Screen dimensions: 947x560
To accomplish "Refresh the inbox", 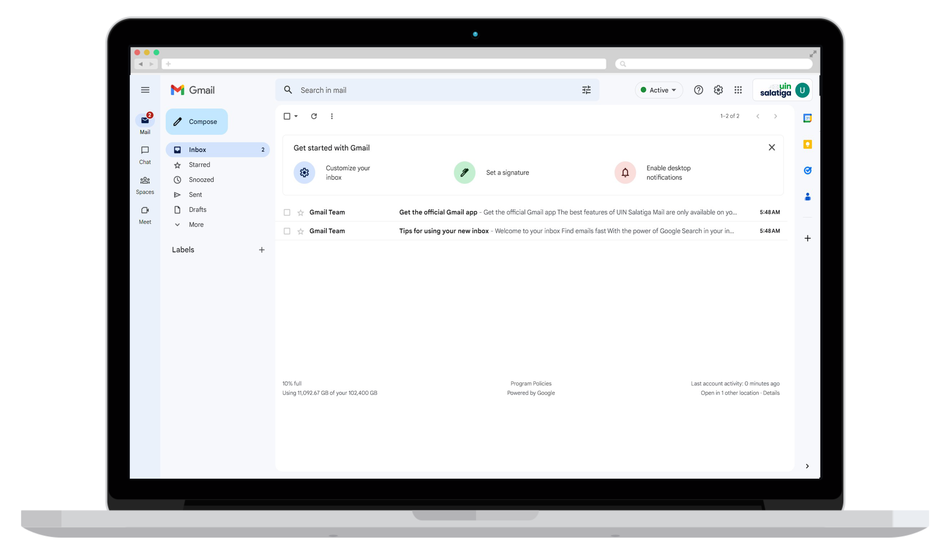I will coord(314,116).
